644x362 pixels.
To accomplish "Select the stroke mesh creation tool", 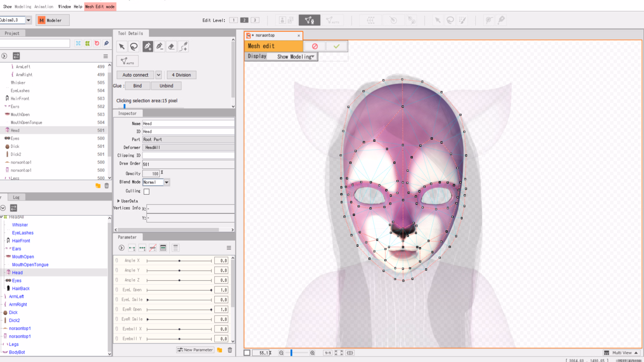I will pyautogui.click(x=183, y=47).
